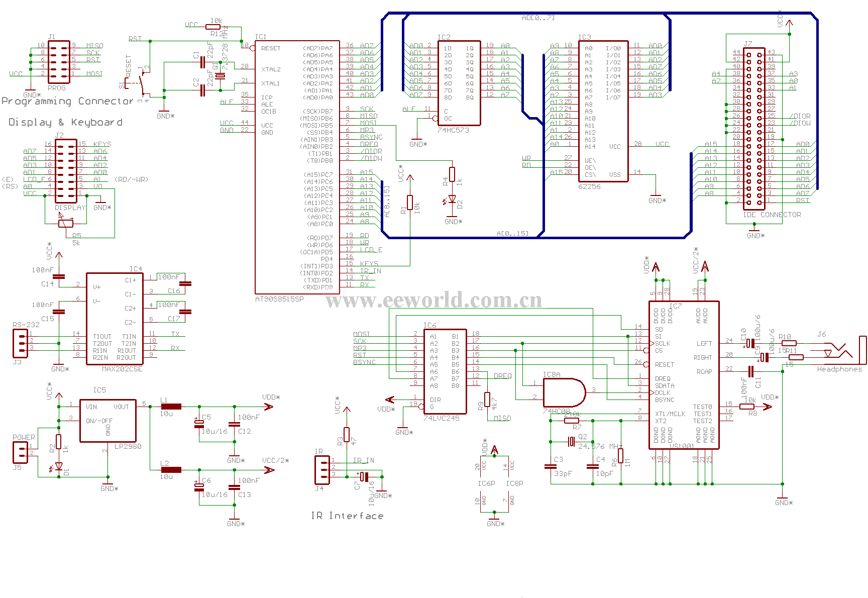Viewport: 868px width, 598px height.
Task: Click the Q1 crystal between C1 and C2
Action: click(220, 76)
